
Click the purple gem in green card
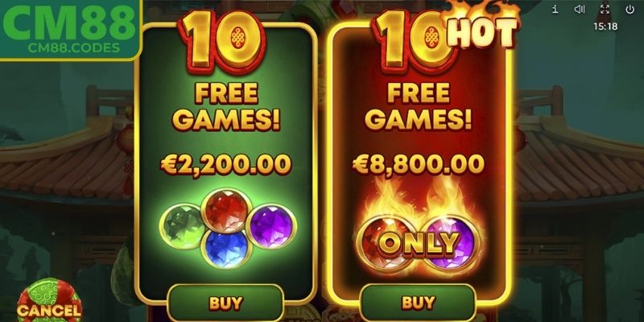(x=271, y=226)
